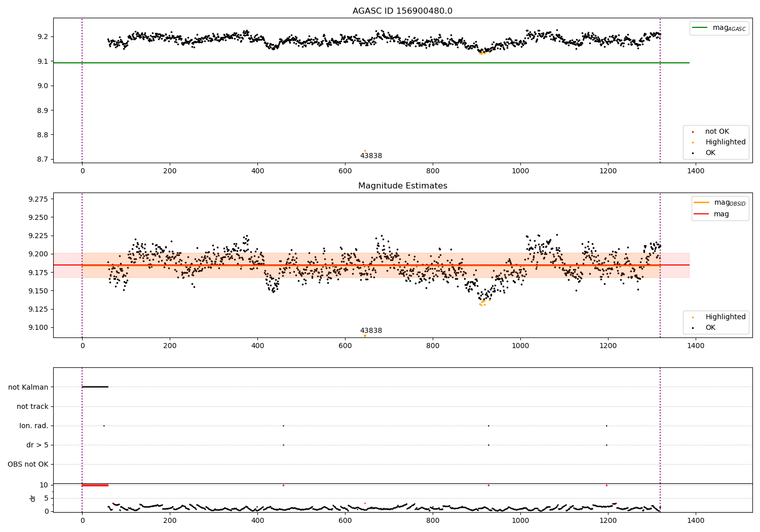Click x-axis tick '600' under the AGASC ID plot

pos(345,171)
